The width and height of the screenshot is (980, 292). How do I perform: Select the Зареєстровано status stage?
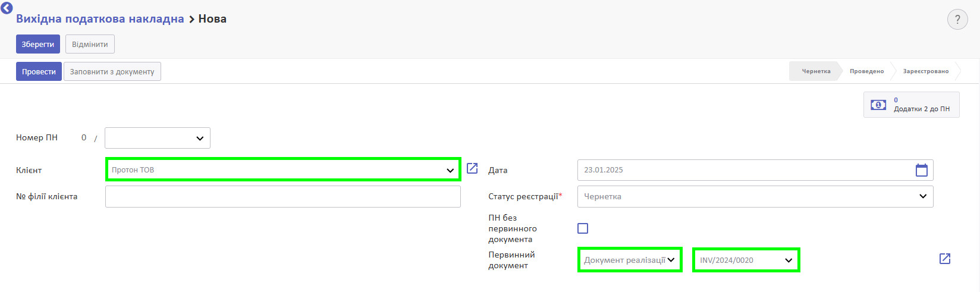[x=925, y=71]
